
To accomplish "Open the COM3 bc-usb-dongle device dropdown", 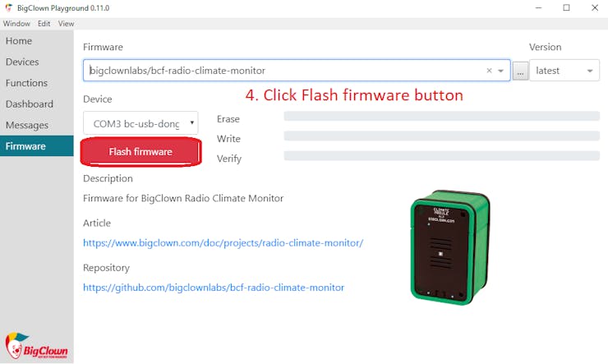I will point(140,123).
